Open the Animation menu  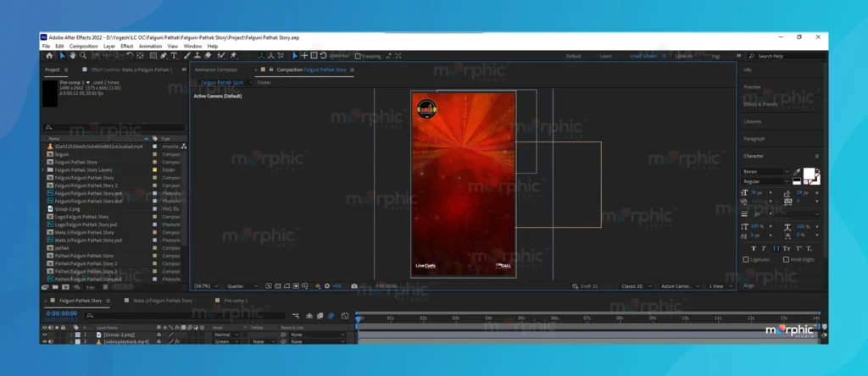150,47
